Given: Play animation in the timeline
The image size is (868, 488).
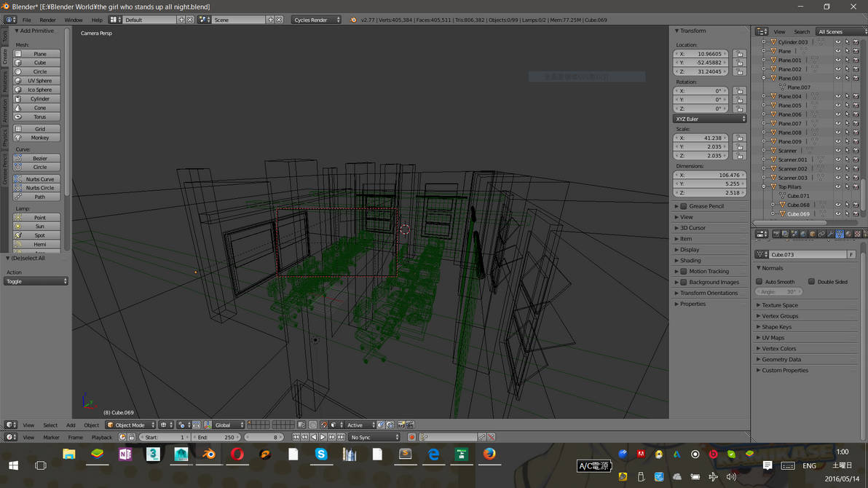Looking at the screenshot, I should click(323, 437).
